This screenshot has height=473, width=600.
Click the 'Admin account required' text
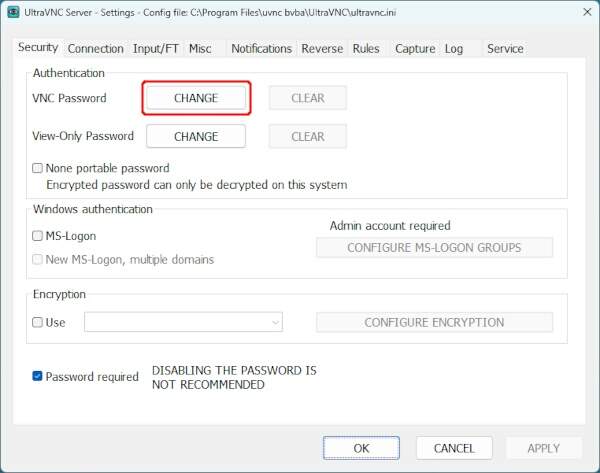point(390,226)
